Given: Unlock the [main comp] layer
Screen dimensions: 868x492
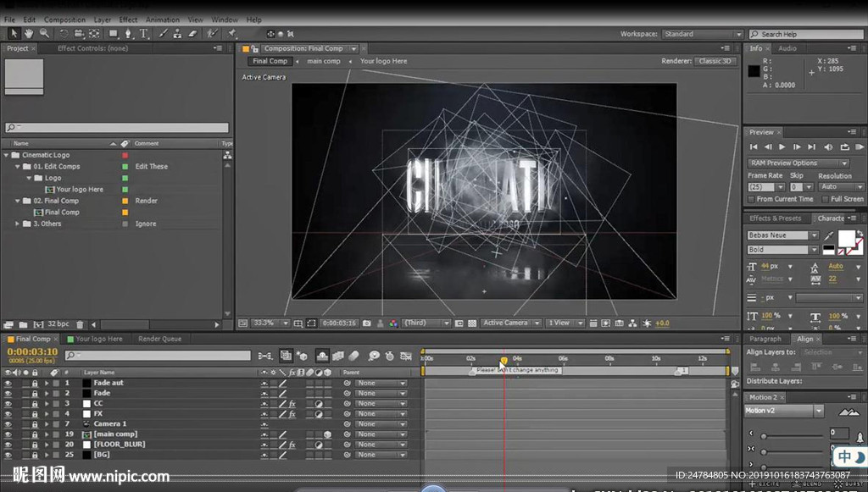Looking at the screenshot, I should tap(35, 434).
